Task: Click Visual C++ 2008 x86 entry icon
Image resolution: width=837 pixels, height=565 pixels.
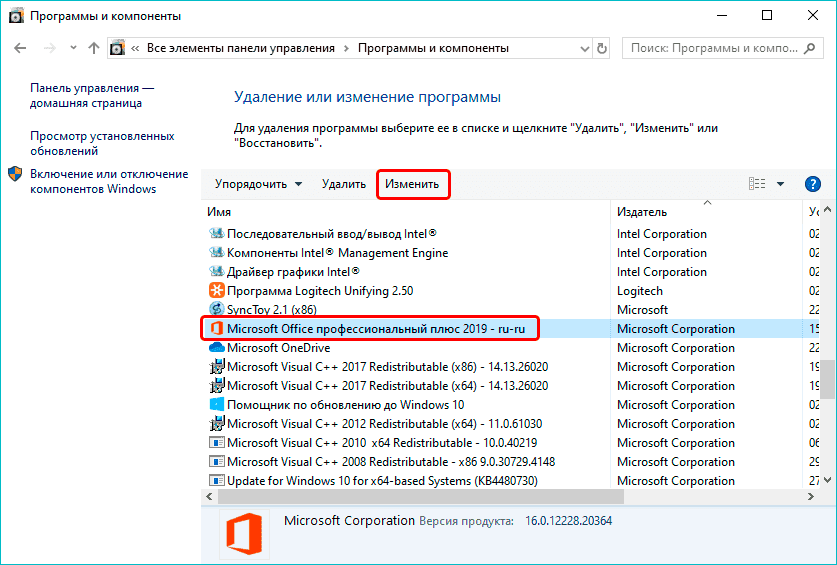Action: pyautogui.click(x=216, y=461)
